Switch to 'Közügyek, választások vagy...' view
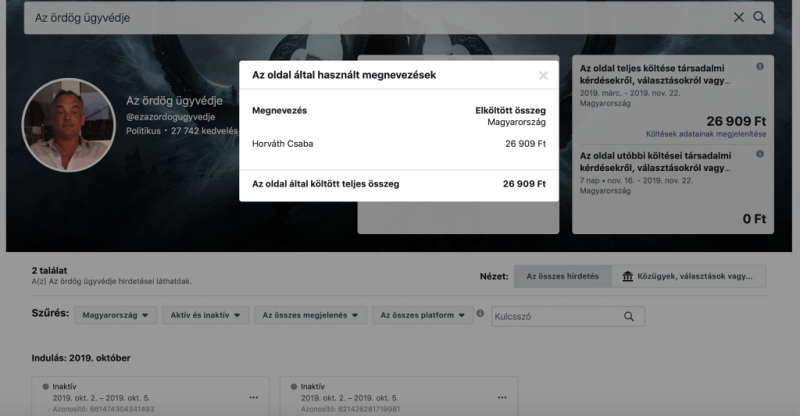Image resolution: width=800 pixels, height=416 pixels. click(x=689, y=276)
